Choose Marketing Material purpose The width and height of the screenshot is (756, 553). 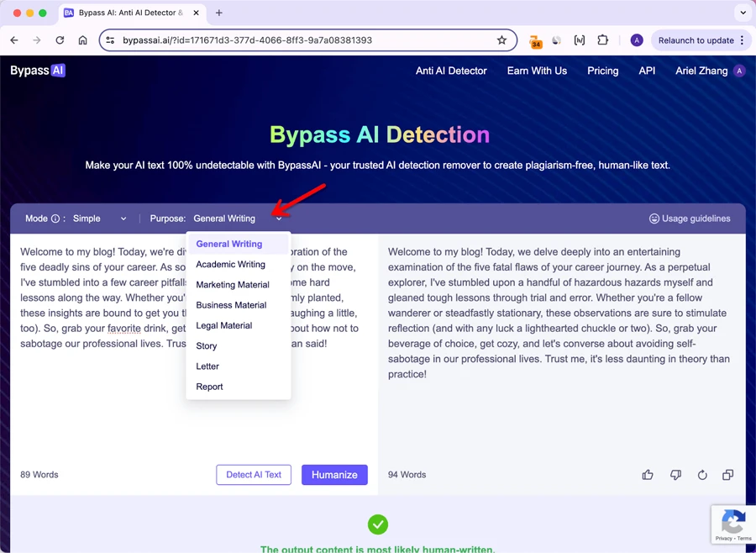(239, 285)
